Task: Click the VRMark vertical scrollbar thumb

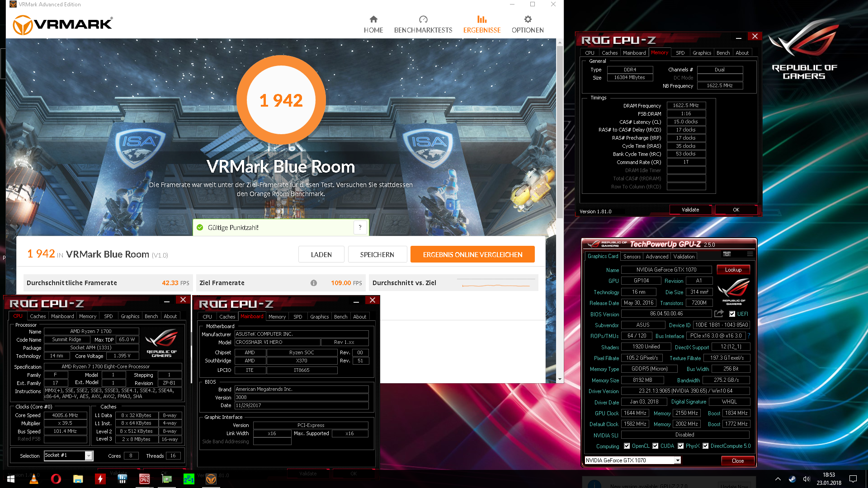Action: 560,131
